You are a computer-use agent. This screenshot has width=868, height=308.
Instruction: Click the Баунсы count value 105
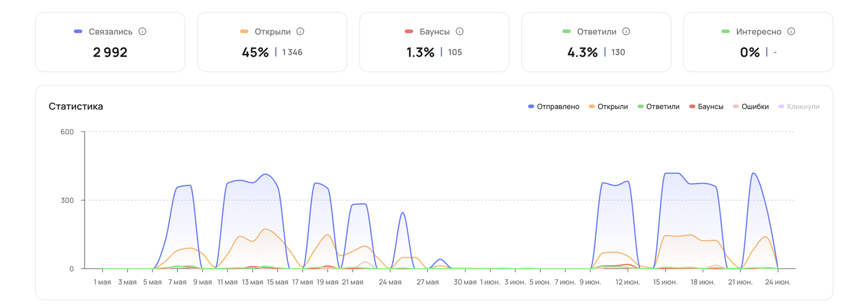coord(455,52)
